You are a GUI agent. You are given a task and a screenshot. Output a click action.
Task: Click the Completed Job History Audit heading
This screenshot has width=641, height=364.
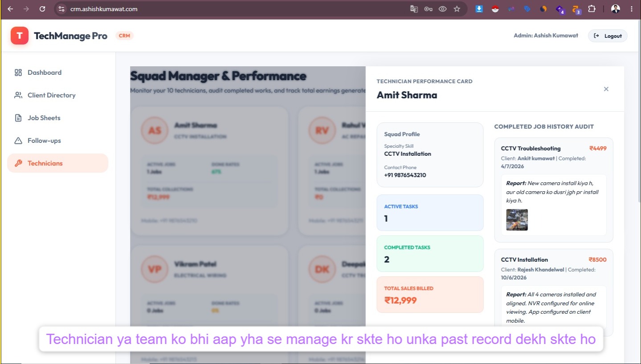point(544,126)
